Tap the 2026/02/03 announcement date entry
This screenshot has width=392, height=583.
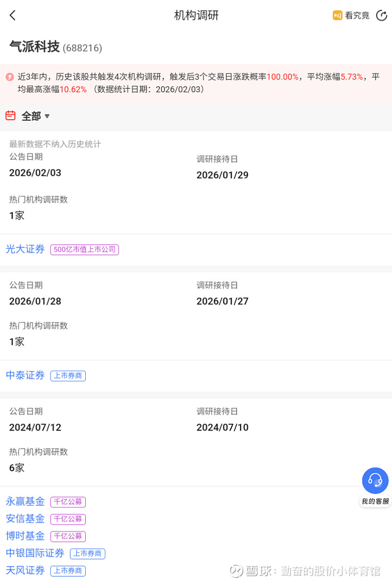[x=35, y=173]
